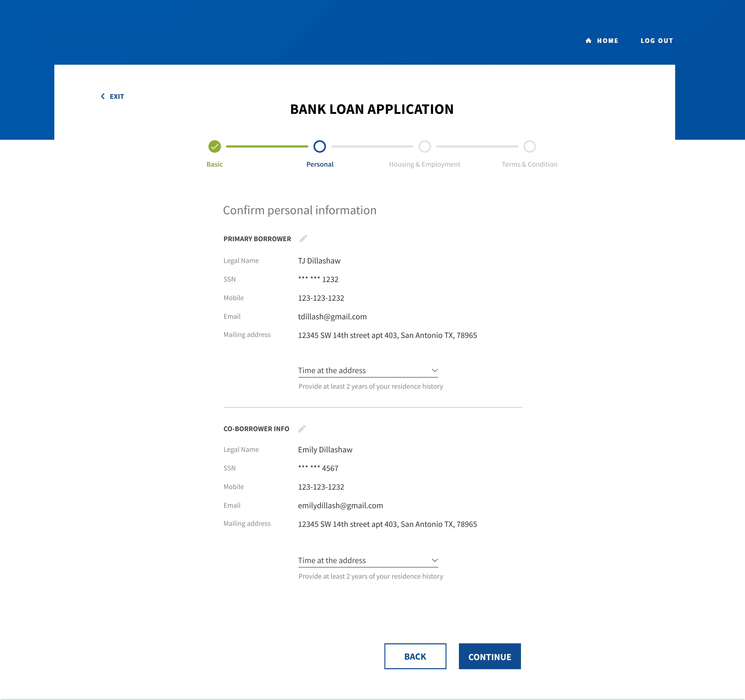
Task: Edit Co-Borrower Info via pencil icon
Action: coord(302,429)
